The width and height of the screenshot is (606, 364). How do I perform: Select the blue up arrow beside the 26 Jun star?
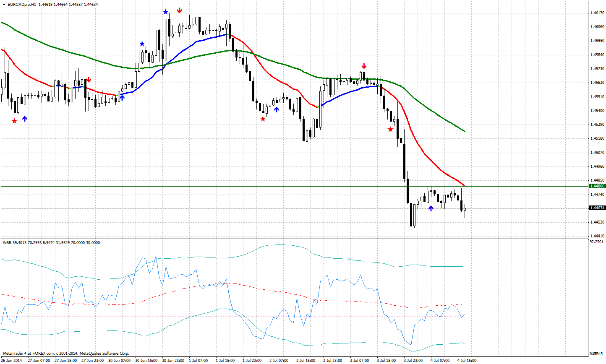tap(25, 119)
